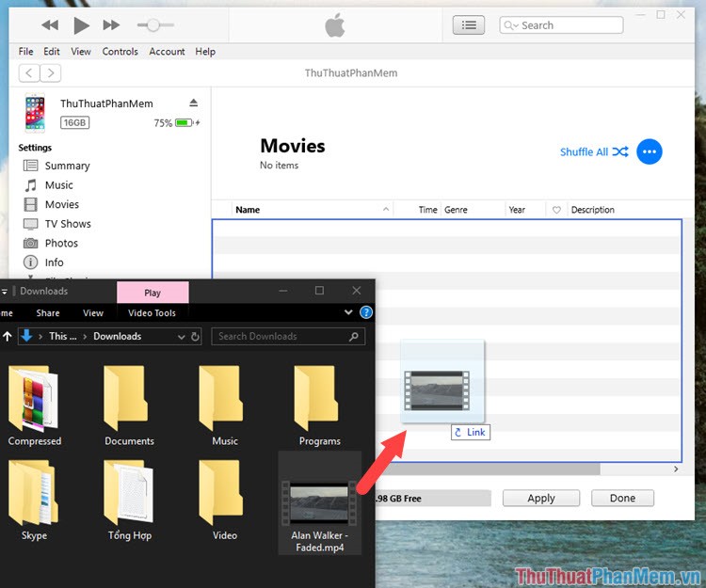Select the Skype folder
Image resolution: width=706 pixels, height=588 pixels.
pos(35,501)
